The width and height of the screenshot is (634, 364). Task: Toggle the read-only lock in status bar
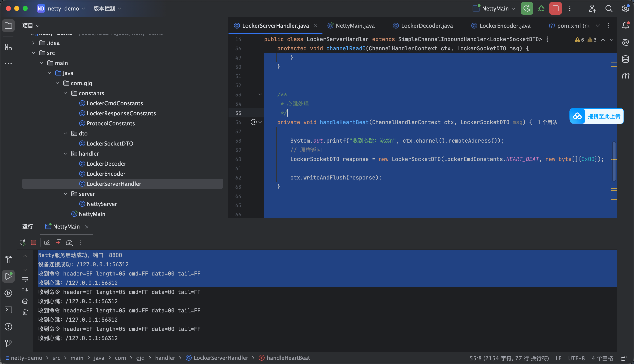[624, 358]
